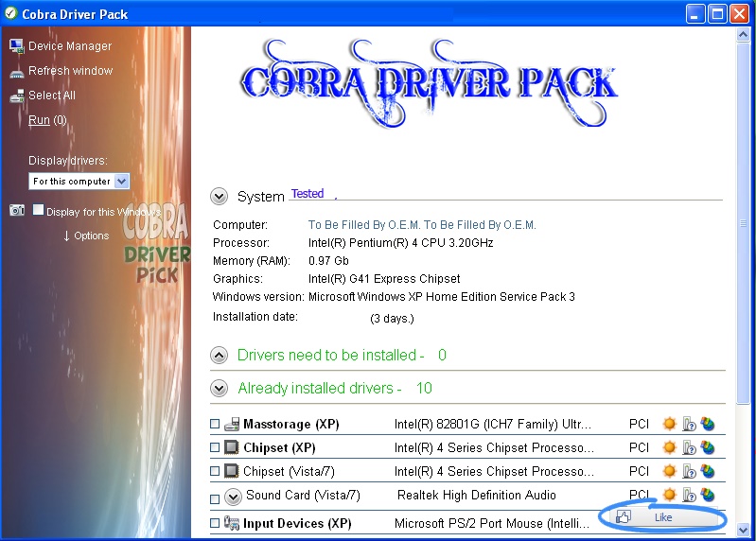Click the Tested link next to System
Screen dimensions: 756x541
308,194
